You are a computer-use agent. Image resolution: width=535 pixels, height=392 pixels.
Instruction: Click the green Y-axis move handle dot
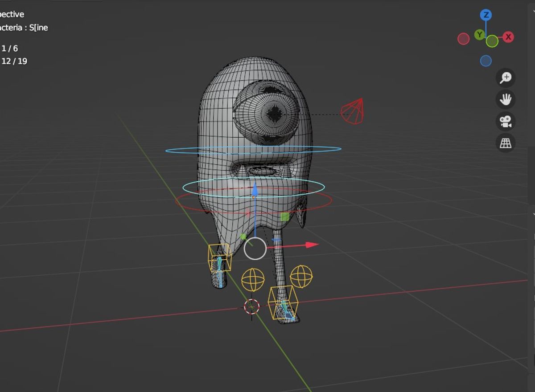pyautogui.click(x=243, y=237)
